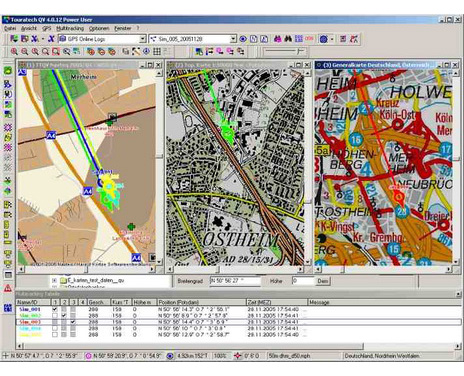Click the blue compass circle icon in the second toolbar
Viewport: 464px width, 376px height.
pyautogui.click(x=146, y=51)
